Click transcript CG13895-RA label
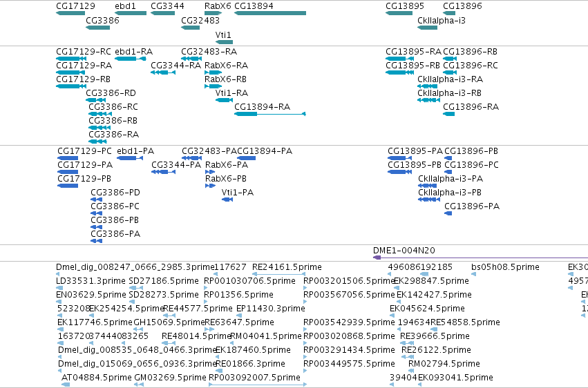The image size is (588, 388). point(413,52)
